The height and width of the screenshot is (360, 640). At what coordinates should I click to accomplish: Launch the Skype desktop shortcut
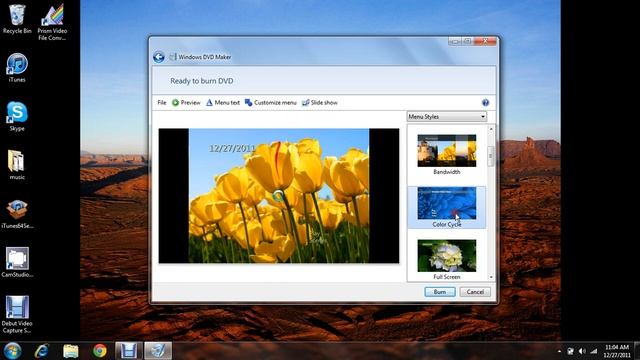click(x=17, y=116)
